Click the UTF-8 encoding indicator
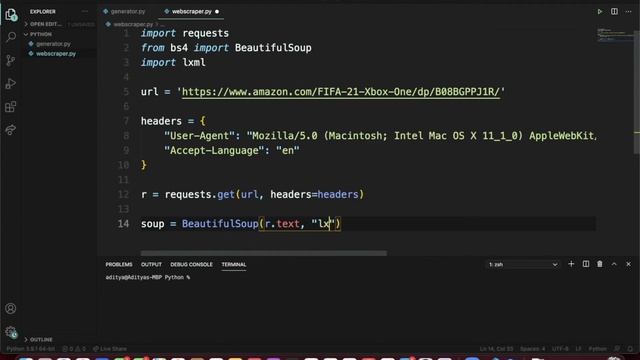 (560, 349)
